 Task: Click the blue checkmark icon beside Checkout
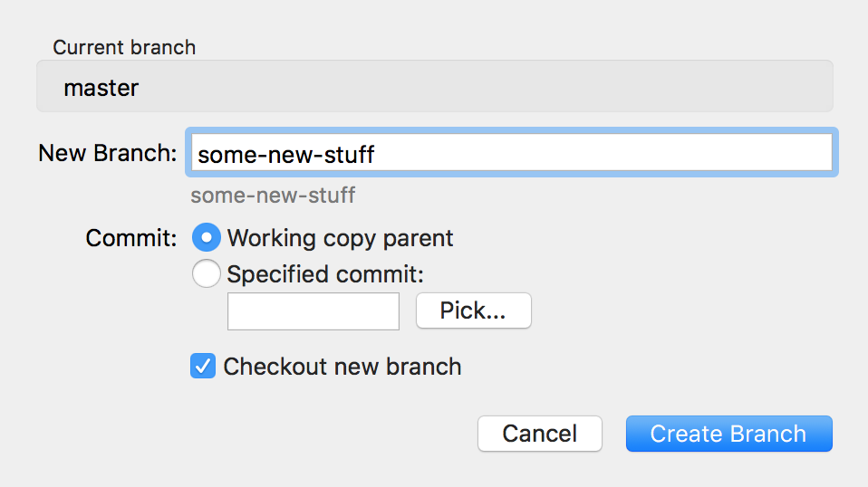pyautogui.click(x=203, y=367)
